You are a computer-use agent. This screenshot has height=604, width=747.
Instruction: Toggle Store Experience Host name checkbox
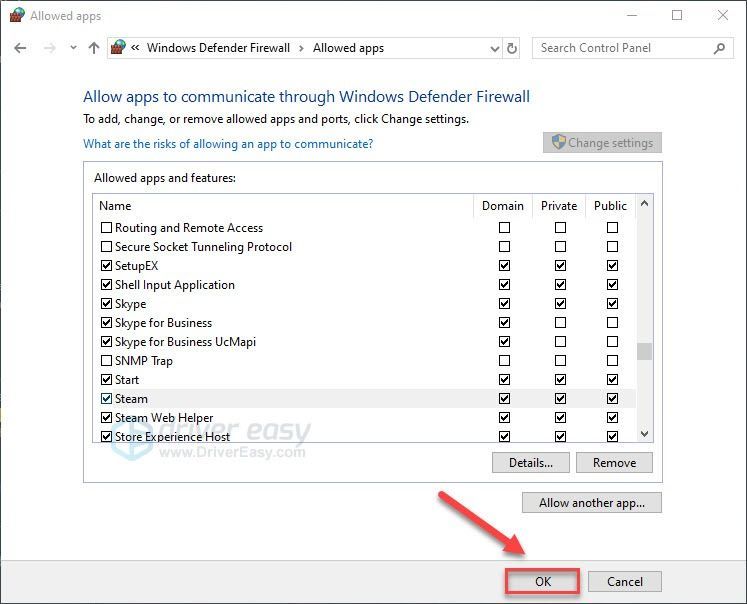tap(106, 436)
